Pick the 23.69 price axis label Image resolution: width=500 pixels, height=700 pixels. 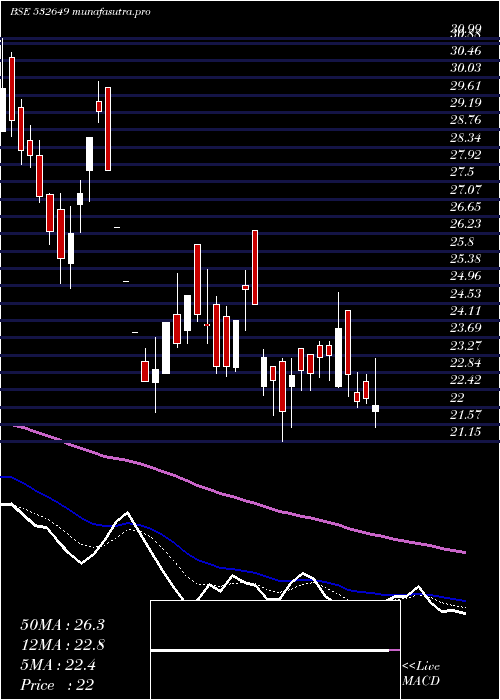(x=466, y=328)
